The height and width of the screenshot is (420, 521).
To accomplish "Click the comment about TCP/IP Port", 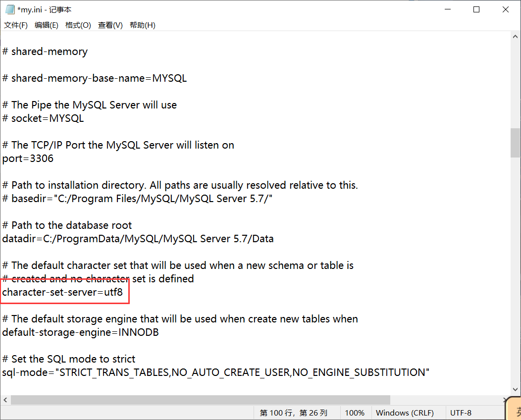I will (118, 145).
